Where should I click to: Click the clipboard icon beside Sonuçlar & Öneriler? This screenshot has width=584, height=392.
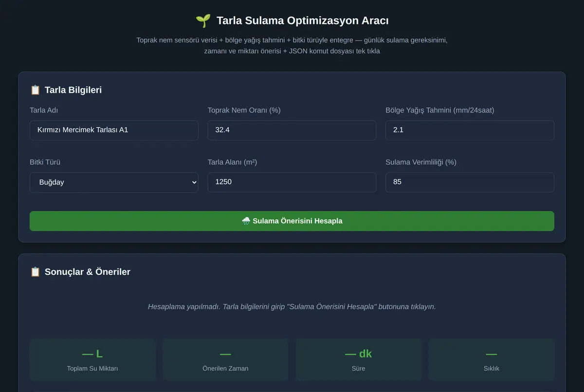(x=35, y=272)
